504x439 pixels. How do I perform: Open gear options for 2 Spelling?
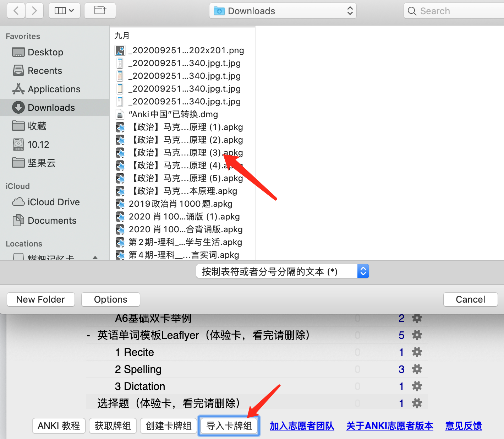pyautogui.click(x=417, y=369)
